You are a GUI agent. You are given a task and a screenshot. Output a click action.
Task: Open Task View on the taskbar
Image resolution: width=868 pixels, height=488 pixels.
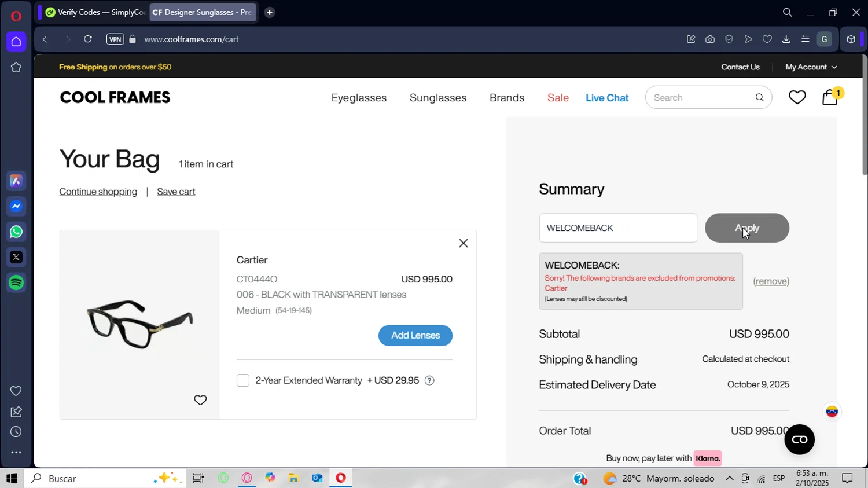(198, 478)
